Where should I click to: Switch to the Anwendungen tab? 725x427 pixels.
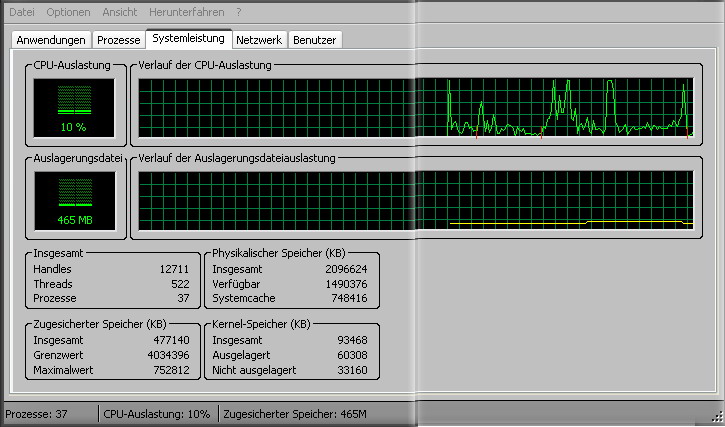[x=51, y=40]
